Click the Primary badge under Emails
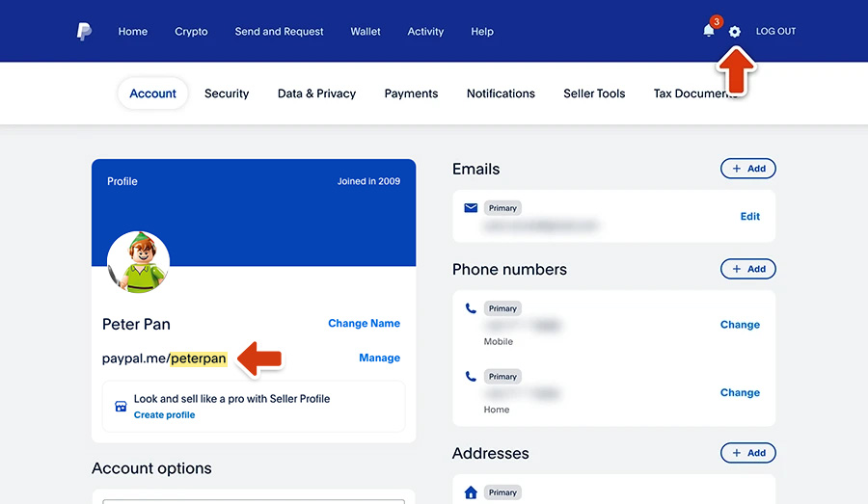This screenshot has height=504, width=868. point(502,208)
